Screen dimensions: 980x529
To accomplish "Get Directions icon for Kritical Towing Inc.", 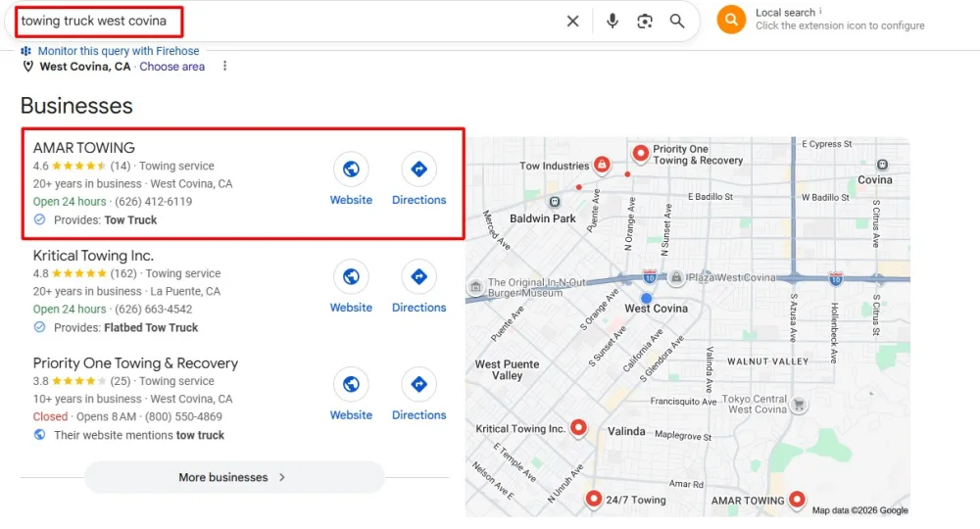I will pos(418,276).
